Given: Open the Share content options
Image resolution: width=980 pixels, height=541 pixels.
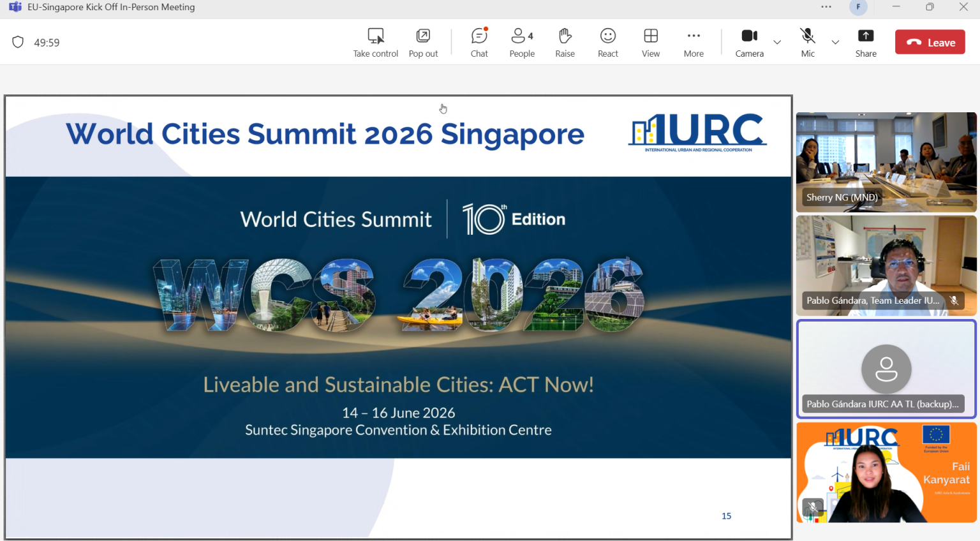Looking at the screenshot, I should click(x=866, y=41).
